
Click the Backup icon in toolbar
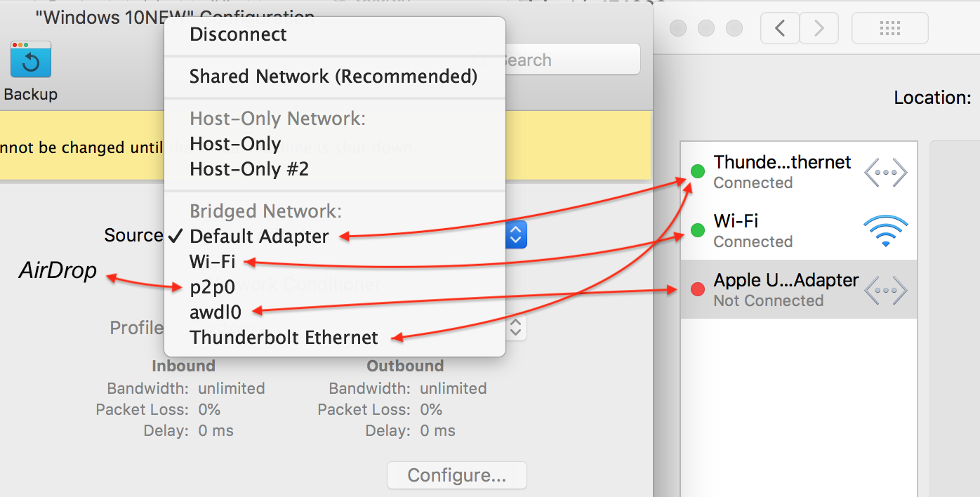click(x=30, y=61)
